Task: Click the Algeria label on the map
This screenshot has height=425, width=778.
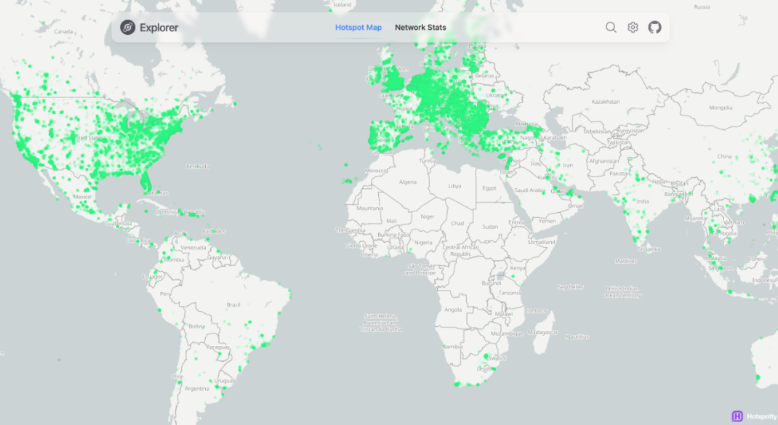Action: click(407, 182)
